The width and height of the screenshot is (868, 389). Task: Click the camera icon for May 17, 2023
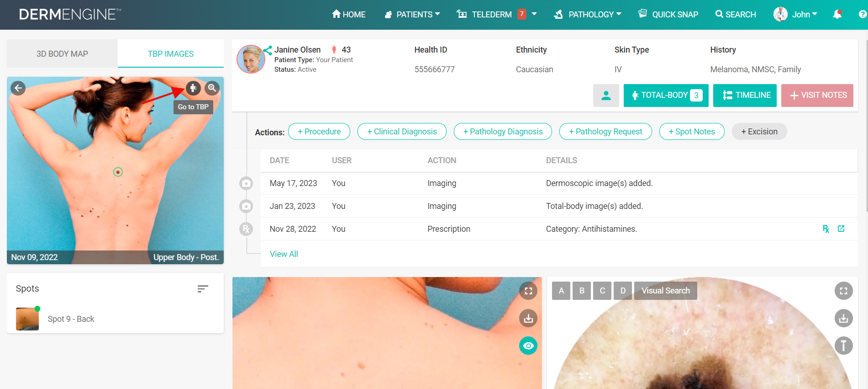tap(246, 183)
